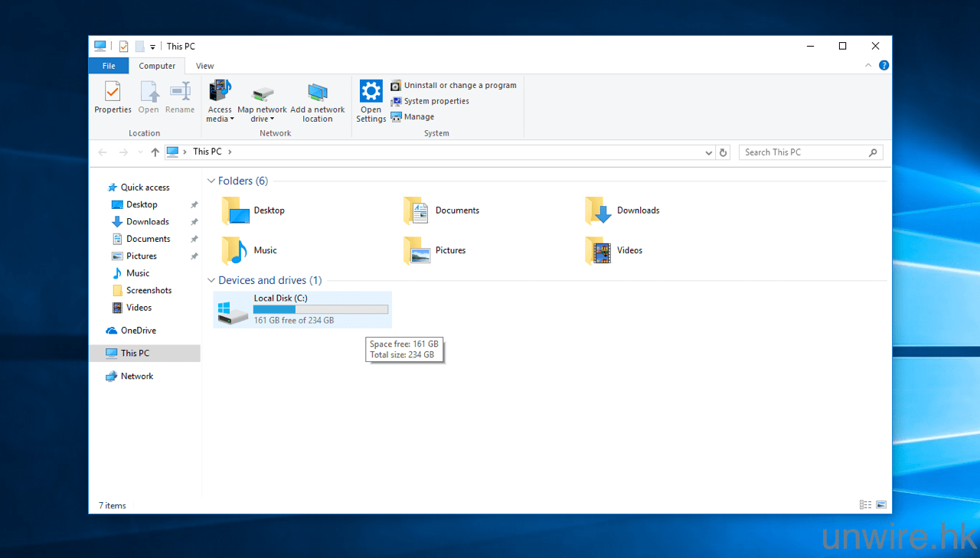Switch to the large icons view in the status bar
Viewport: 980px width, 558px height.
pyautogui.click(x=881, y=505)
